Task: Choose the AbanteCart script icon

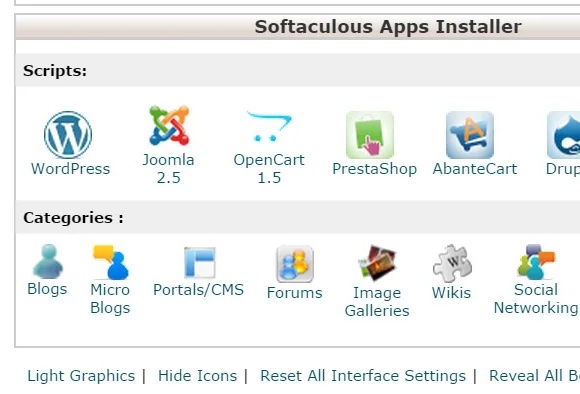Action: pyautogui.click(x=470, y=135)
